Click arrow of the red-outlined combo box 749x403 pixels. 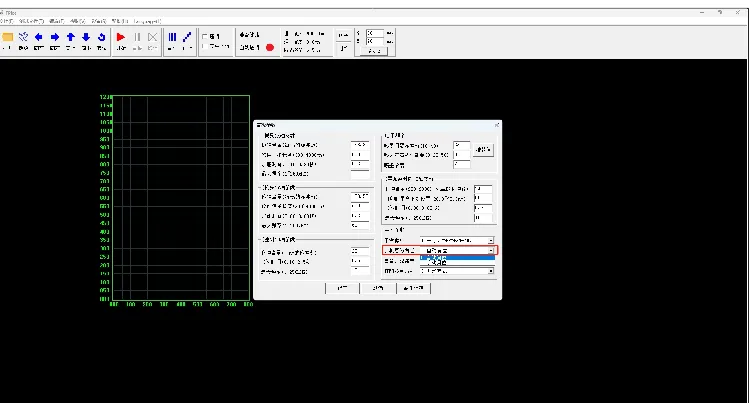pyautogui.click(x=491, y=250)
